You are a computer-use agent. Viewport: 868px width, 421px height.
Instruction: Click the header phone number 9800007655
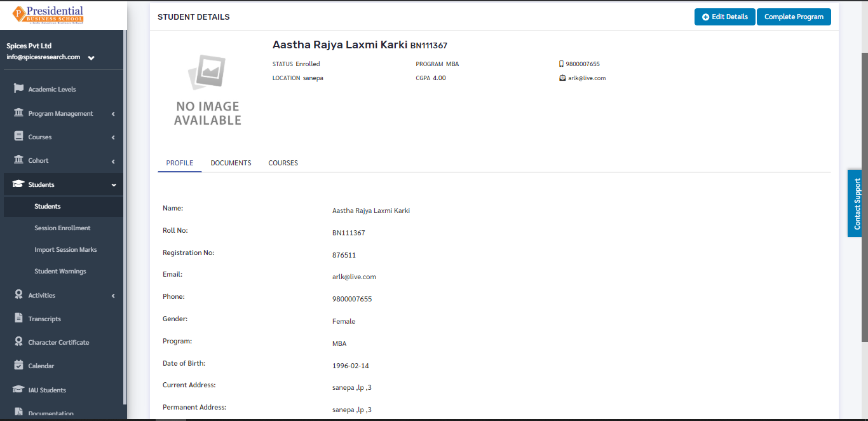(x=583, y=64)
